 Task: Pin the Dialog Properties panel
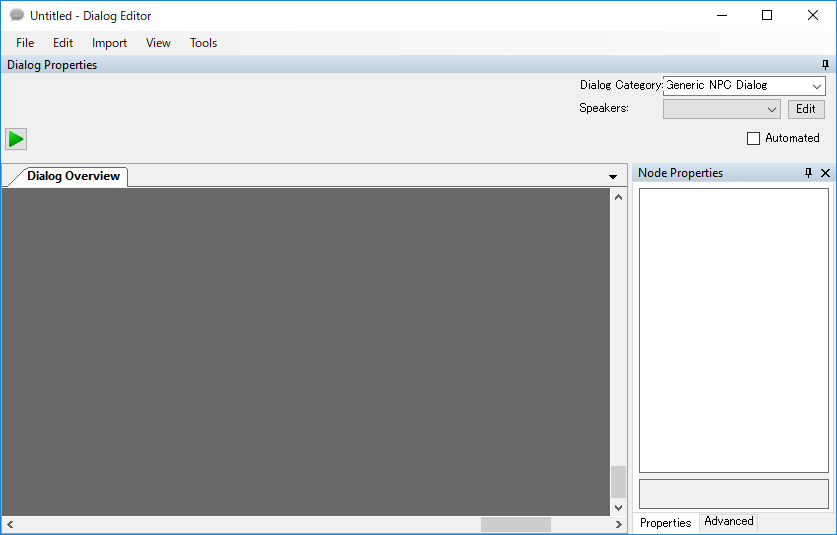coord(825,65)
